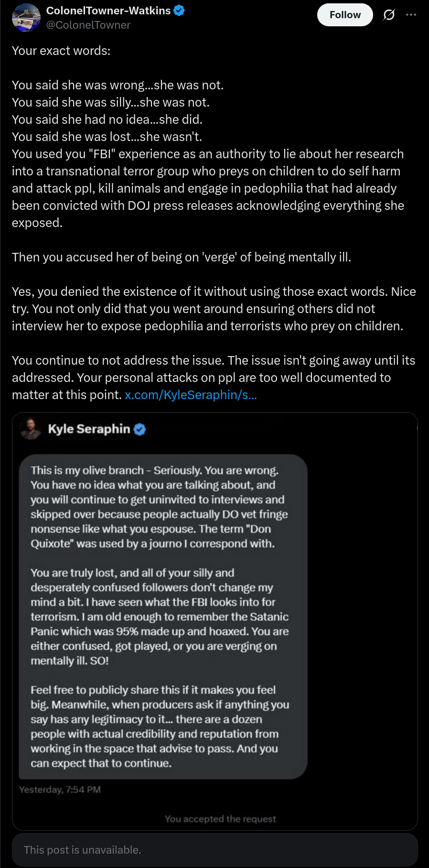Viewport: 429px width, 868px height.
Task: Click the 'Then you accused her' sentence
Action: [182, 257]
